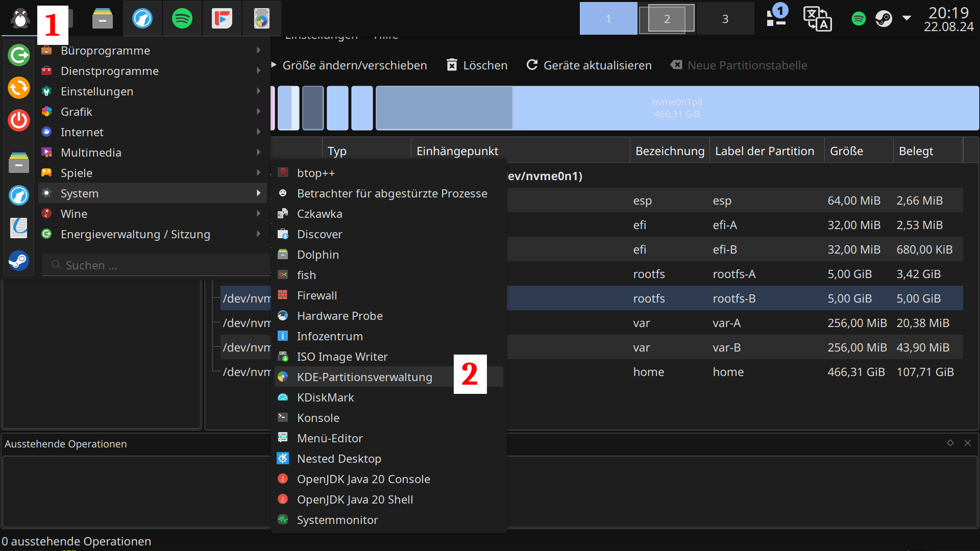The height and width of the screenshot is (551, 980).
Task: Click the red power shutdown icon
Action: [x=19, y=120]
